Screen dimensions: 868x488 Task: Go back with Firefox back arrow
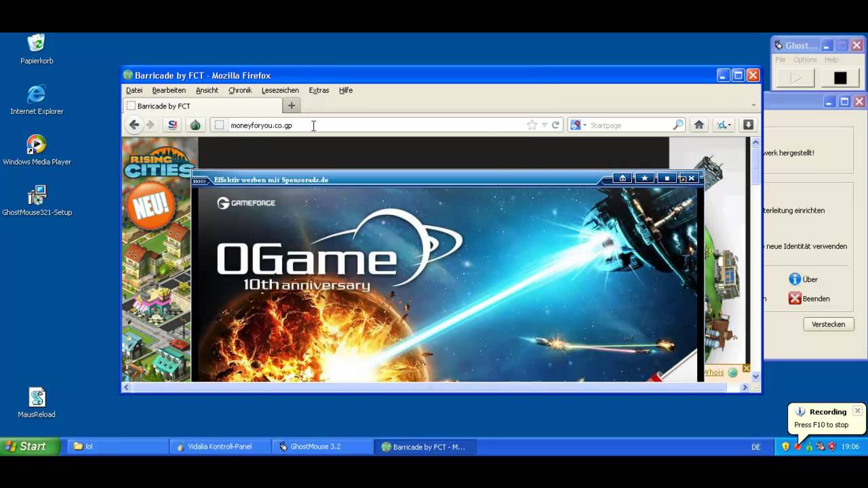(134, 125)
